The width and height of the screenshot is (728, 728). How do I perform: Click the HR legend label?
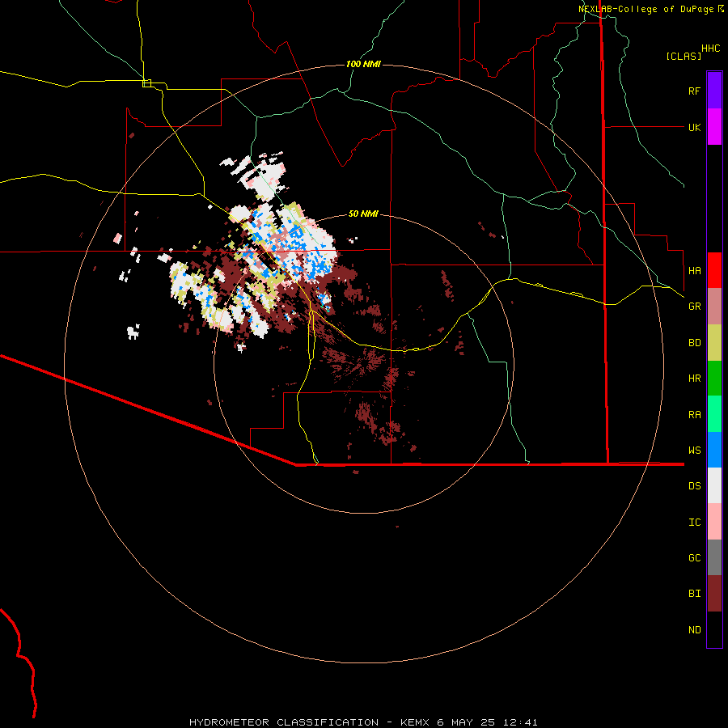tap(694, 379)
